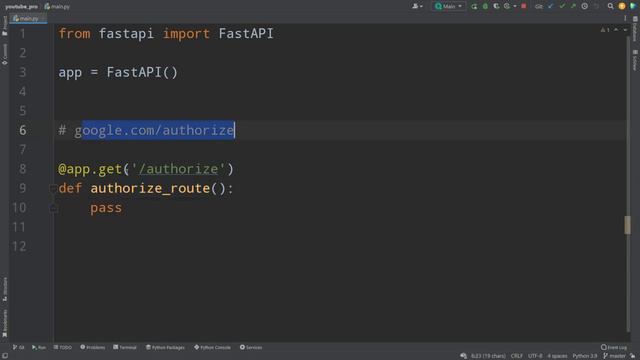This screenshot has width=640, height=360.
Task: Open Search Everywhere magnifier icon
Action: pyautogui.click(x=610, y=6)
